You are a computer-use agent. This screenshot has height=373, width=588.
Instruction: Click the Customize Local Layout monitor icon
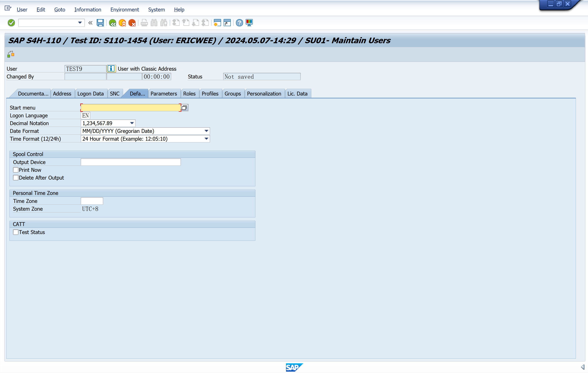click(249, 23)
